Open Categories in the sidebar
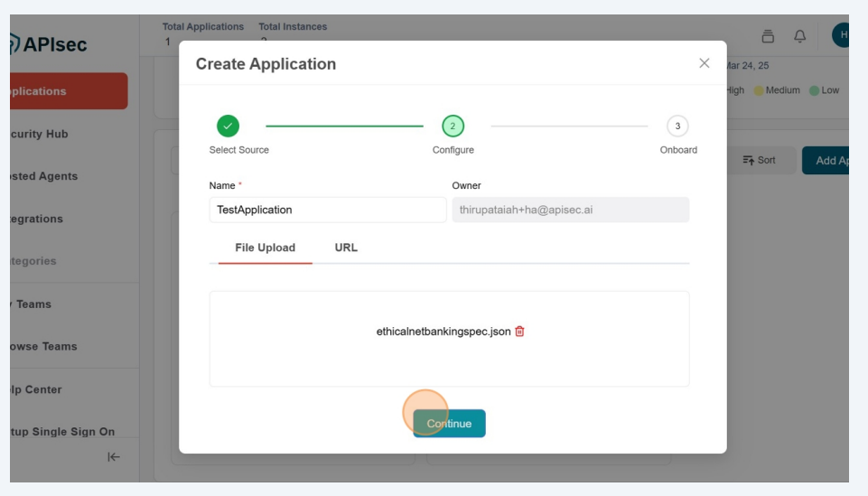Image resolution: width=868 pixels, height=496 pixels. (x=33, y=261)
